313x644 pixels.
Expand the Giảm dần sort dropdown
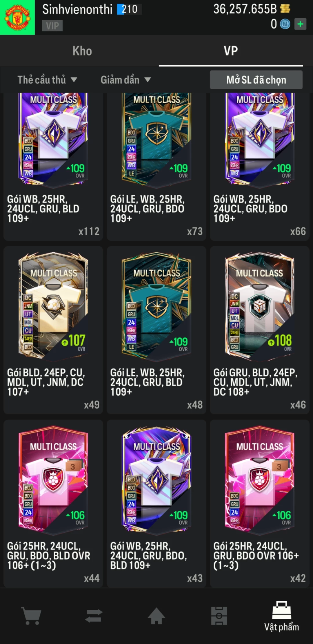point(126,80)
